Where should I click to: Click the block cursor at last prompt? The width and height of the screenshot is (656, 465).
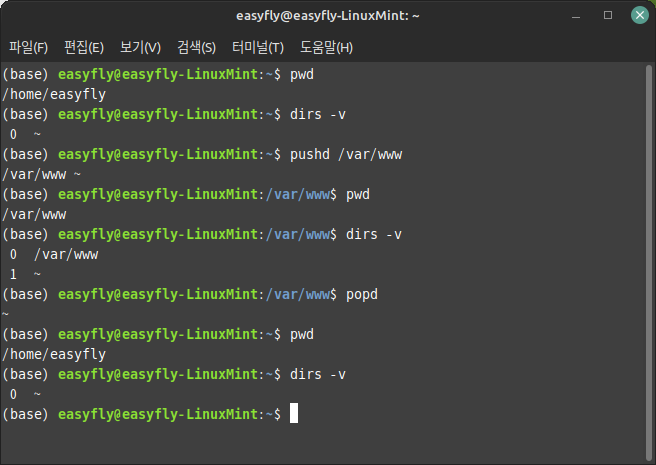pyautogui.click(x=294, y=413)
